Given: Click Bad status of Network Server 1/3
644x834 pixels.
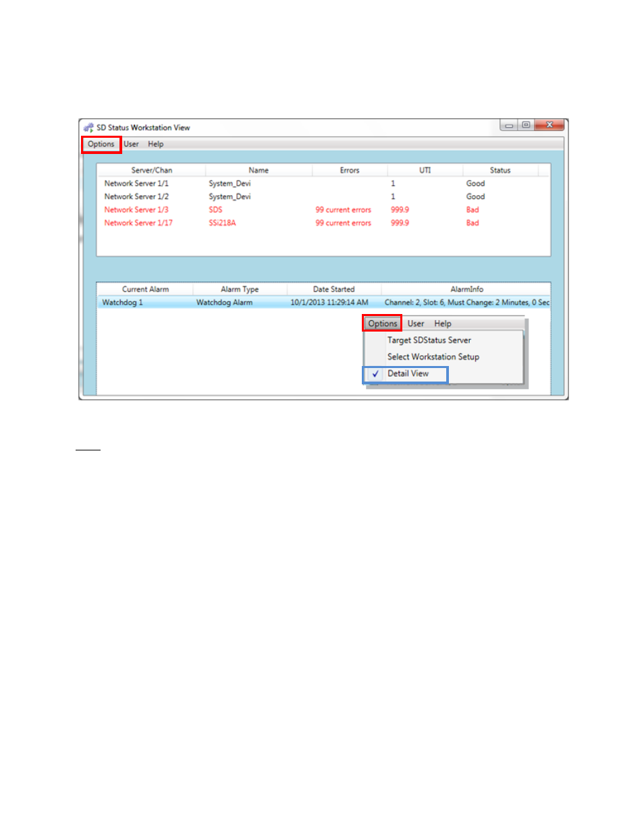Looking at the screenshot, I should click(x=473, y=210).
